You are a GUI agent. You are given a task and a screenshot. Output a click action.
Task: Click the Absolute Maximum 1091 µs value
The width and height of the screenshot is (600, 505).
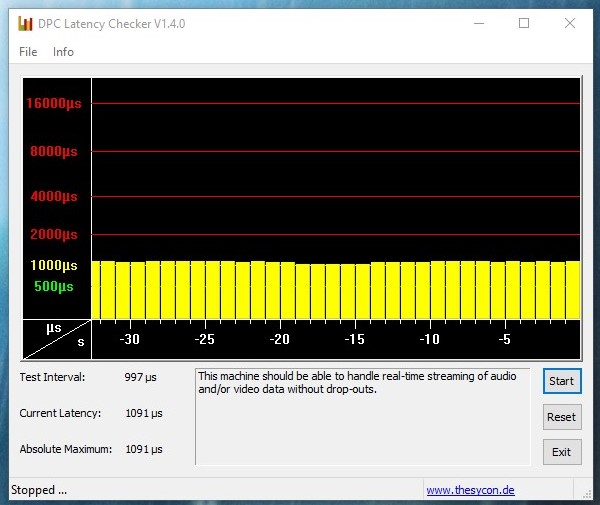pyautogui.click(x=144, y=449)
